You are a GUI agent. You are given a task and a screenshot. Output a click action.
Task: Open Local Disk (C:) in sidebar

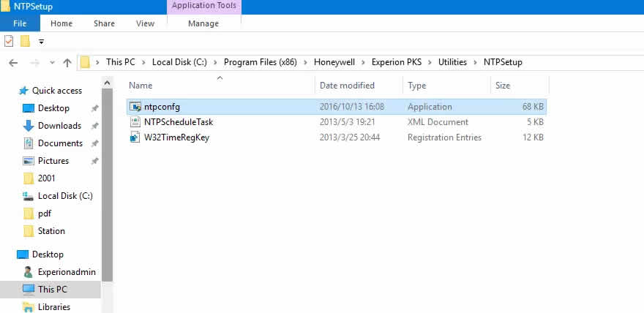(x=65, y=196)
